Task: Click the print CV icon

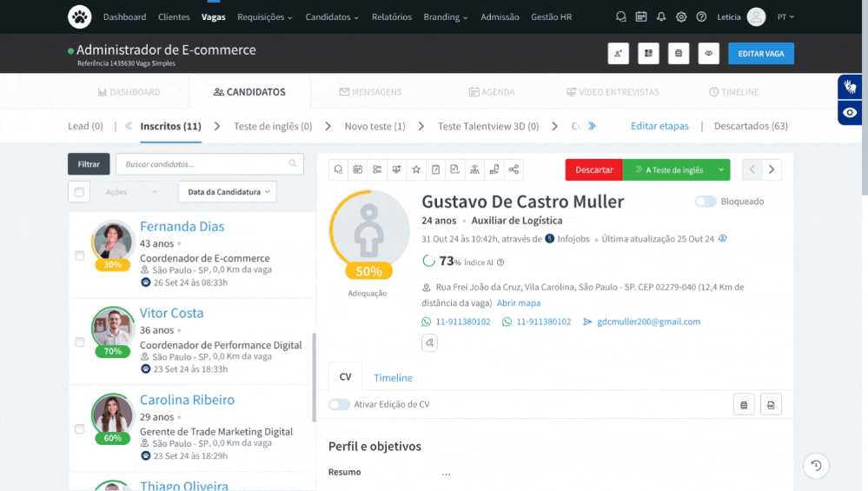Action: (x=744, y=405)
